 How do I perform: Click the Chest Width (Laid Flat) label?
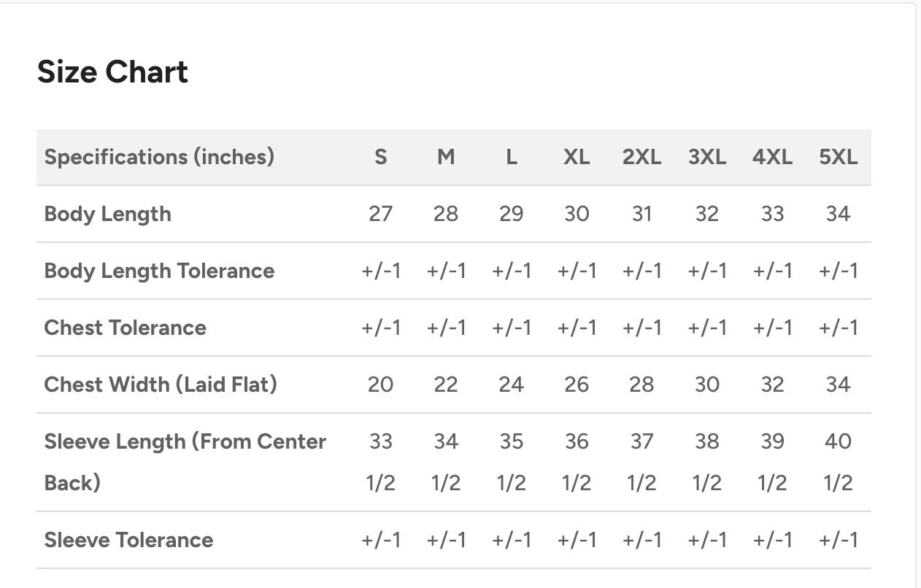[161, 384]
